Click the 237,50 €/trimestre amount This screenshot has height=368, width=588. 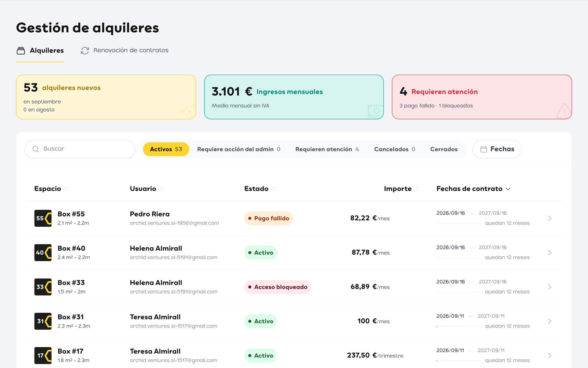point(375,355)
